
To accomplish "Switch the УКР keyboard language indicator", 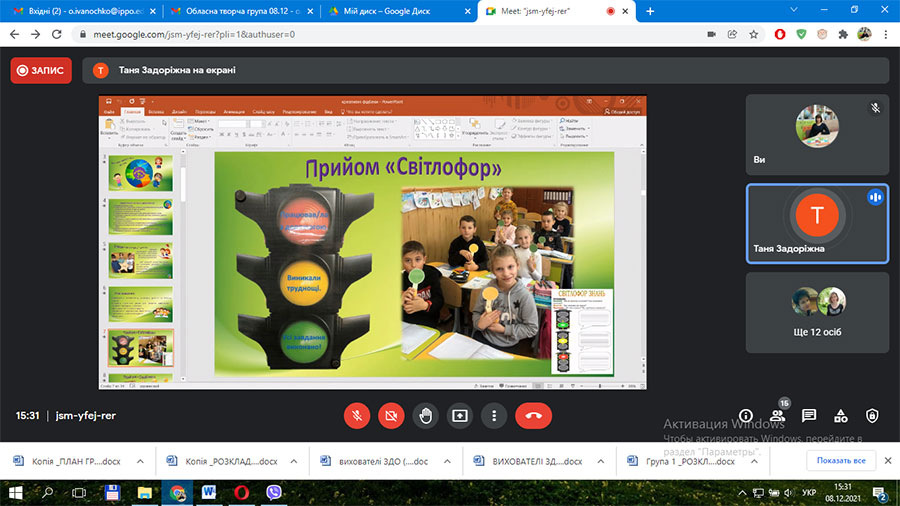I will click(x=809, y=493).
